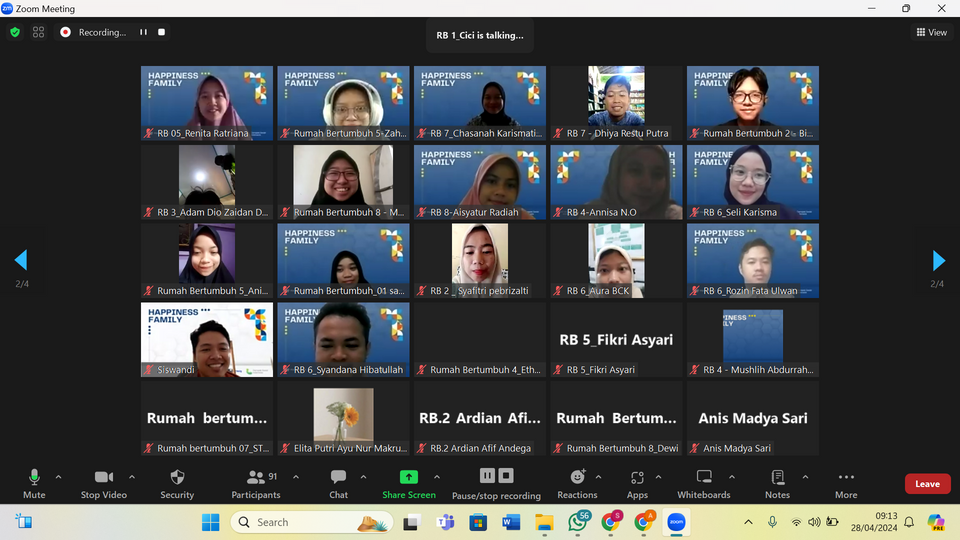Open the More options menu

[846, 478]
